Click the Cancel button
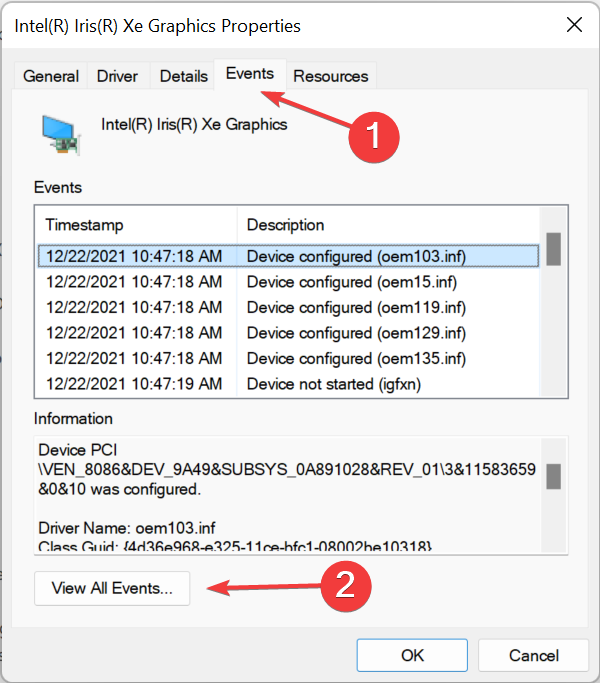The image size is (600, 683). (533, 656)
